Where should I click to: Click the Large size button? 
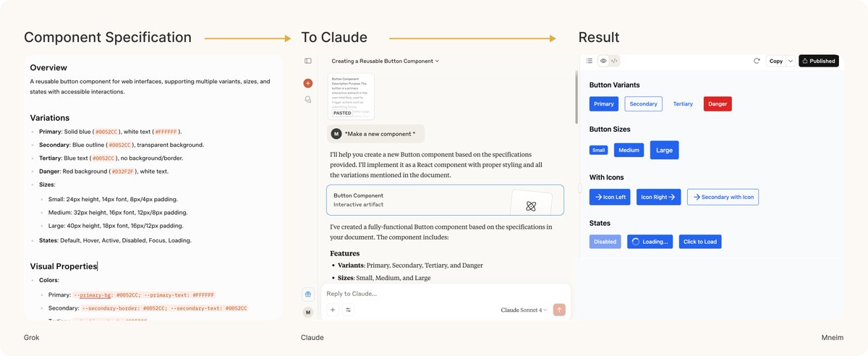coord(664,151)
